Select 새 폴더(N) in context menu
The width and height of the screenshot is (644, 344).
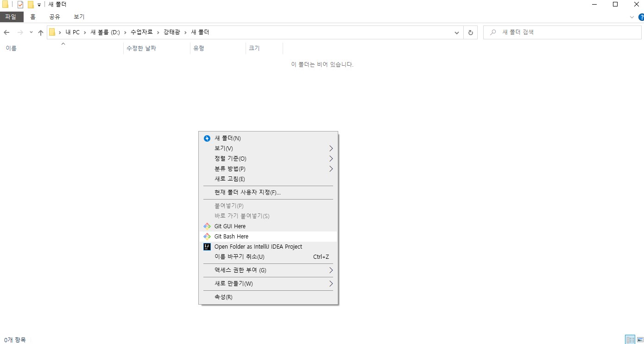click(268, 138)
